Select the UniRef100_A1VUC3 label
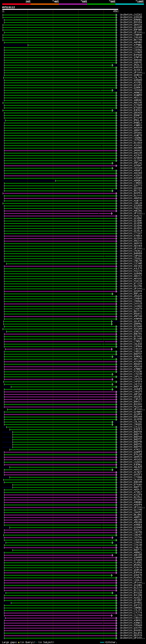This screenshot has height=644, width=146. pyautogui.click(x=131, y=70)
